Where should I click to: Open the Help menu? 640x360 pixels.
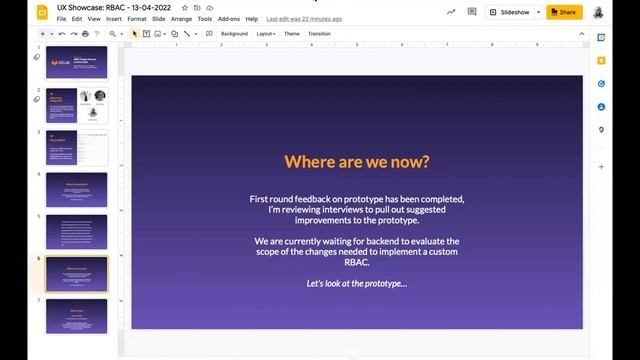(x=252, y=19)
